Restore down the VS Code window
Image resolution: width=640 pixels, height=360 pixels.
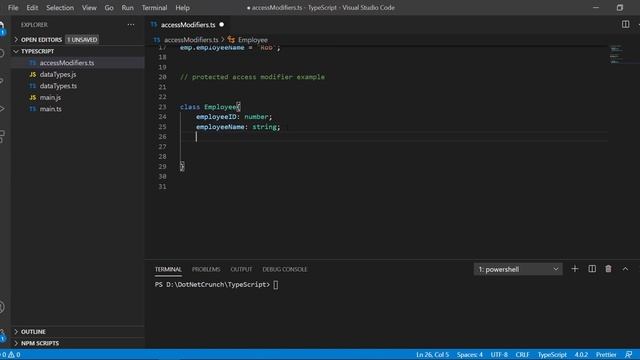pos(620,8)
